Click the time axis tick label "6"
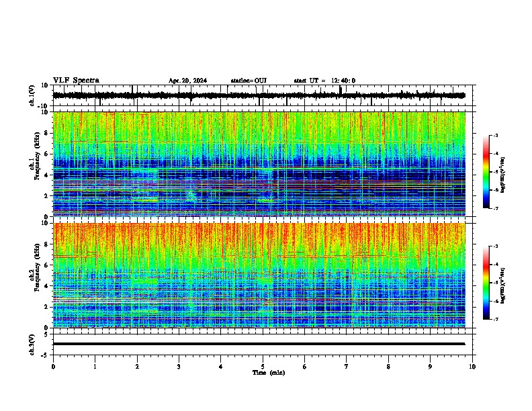The image size is (532, 411). (305, 367)
